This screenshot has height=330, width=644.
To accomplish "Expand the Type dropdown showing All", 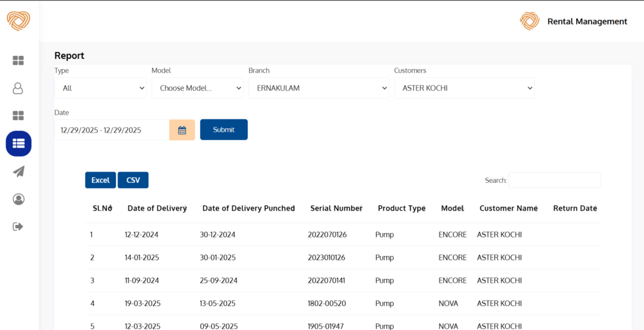I will click(x=101, y=88).
